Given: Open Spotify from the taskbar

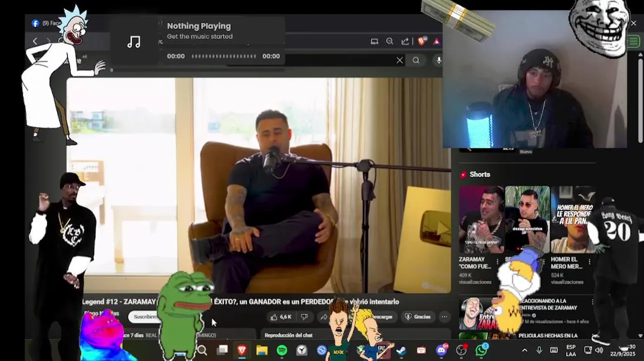Looking at the screenshot, I should point(282,350).
